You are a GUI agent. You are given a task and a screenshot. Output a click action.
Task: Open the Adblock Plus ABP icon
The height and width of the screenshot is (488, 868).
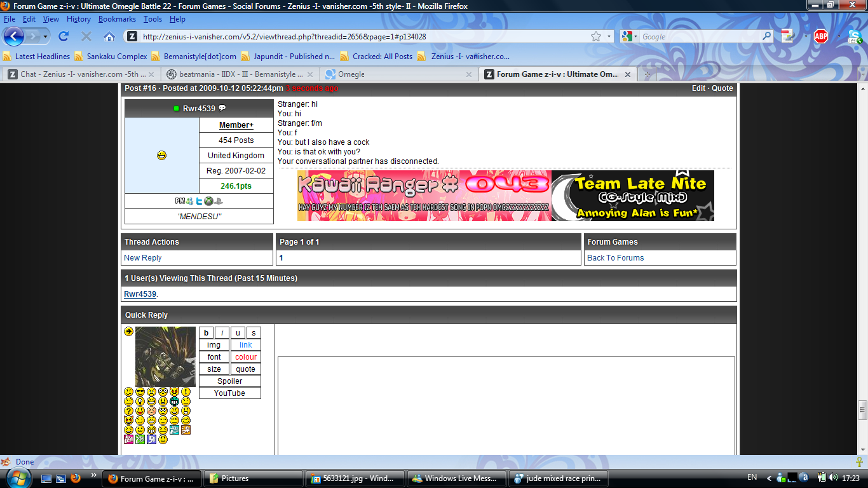(x=821, y=36)
